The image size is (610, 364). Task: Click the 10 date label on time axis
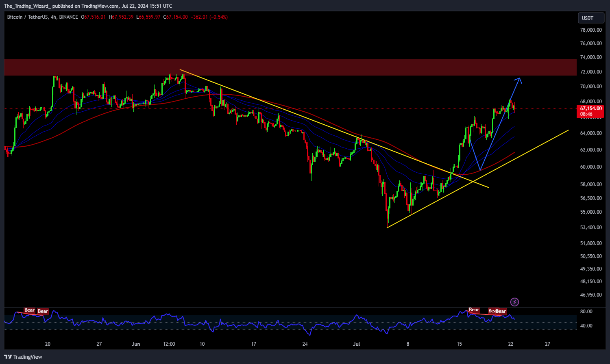202,344
